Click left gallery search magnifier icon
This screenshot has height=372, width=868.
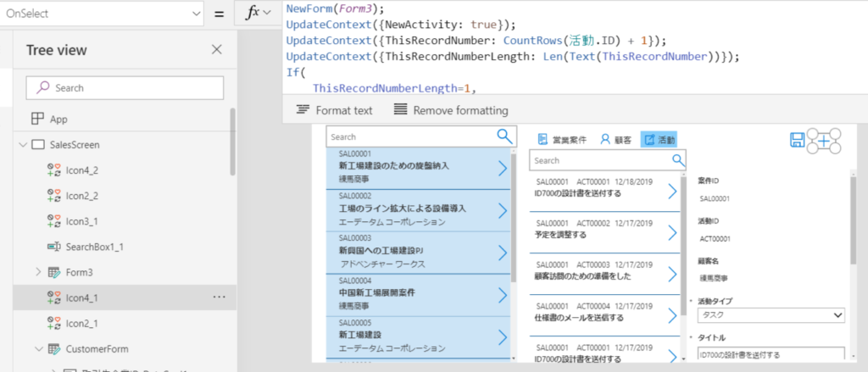click(x=505, y=136)
